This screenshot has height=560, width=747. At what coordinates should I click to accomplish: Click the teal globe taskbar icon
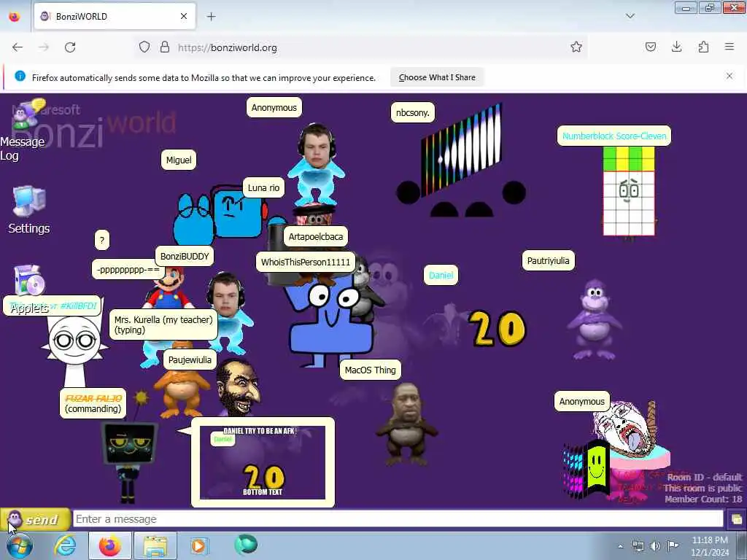pyautogui.click(x=246, y=545)
